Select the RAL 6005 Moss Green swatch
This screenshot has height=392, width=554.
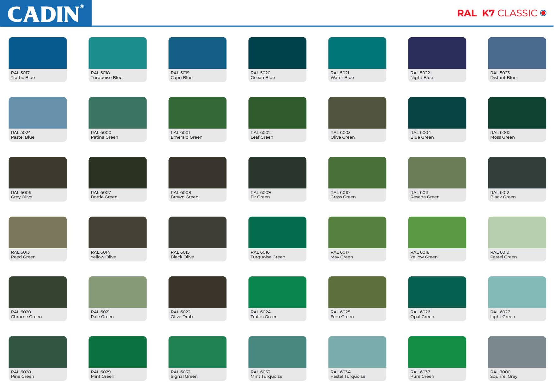click(x=517, y=113)
